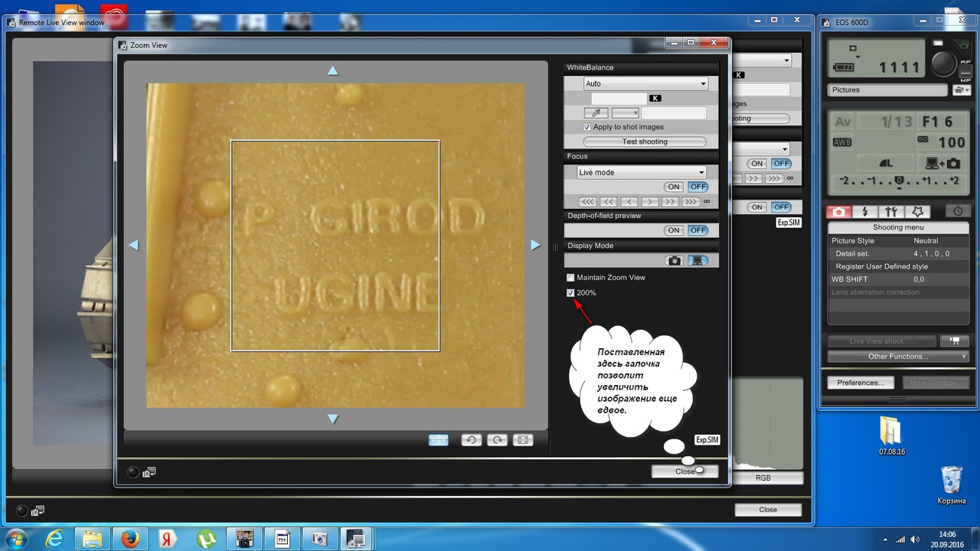This screenshot has width=980, height=551.
Task: Select camera display mode icon
Action: (674, 261)
